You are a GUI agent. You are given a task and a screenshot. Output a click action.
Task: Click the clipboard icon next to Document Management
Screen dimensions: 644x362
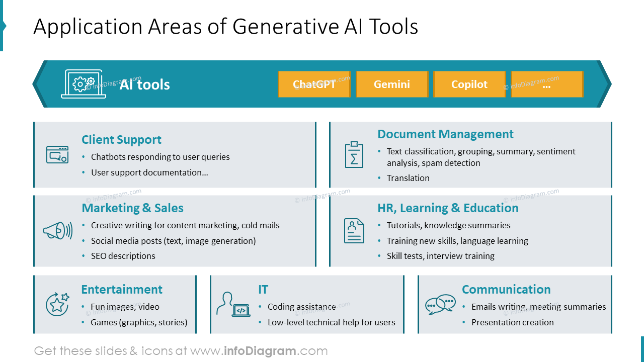pyautogui.click(x=354, y=154)
